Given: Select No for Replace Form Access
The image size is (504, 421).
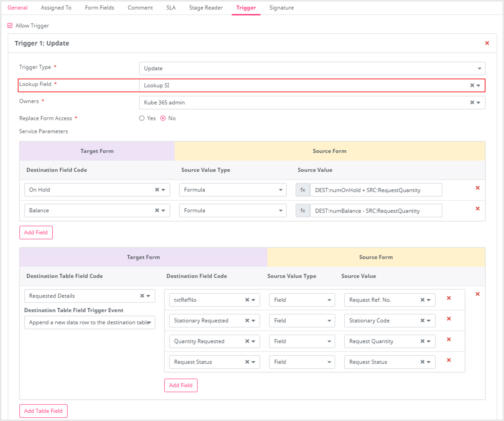Looking at the screenshot, I should pyautogui.click(x=163, y=118).
